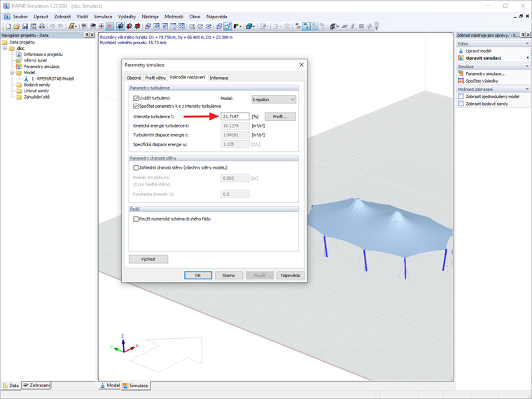Switch to the Obecné tab
The height and width of the screenshot is (399, 532).
pos(134,78)
